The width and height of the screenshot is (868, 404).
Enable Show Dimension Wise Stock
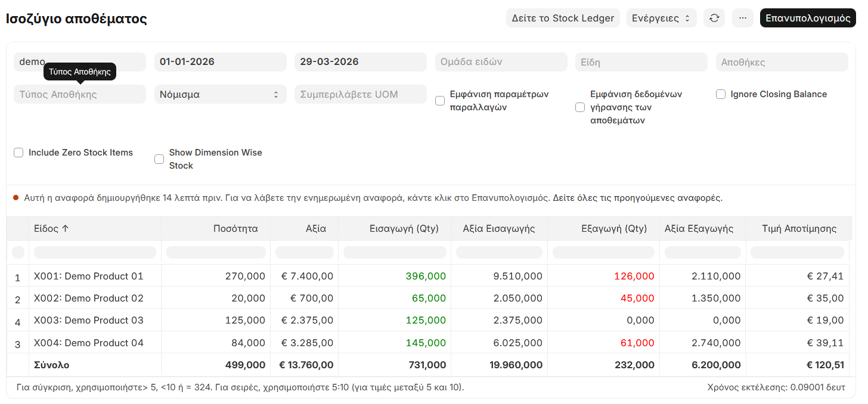(x=159, y=159)
